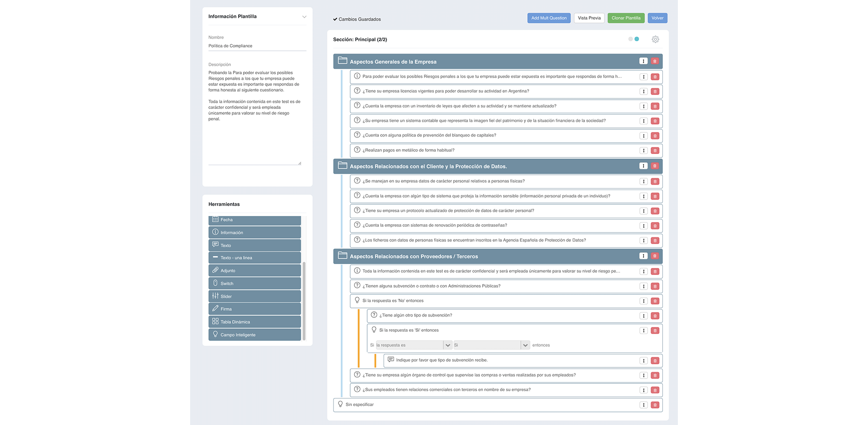Viewport: 868px width, 425px height.
Task: Click the Nombre field 'Política de Compliance'
Action: click(257, 46)
